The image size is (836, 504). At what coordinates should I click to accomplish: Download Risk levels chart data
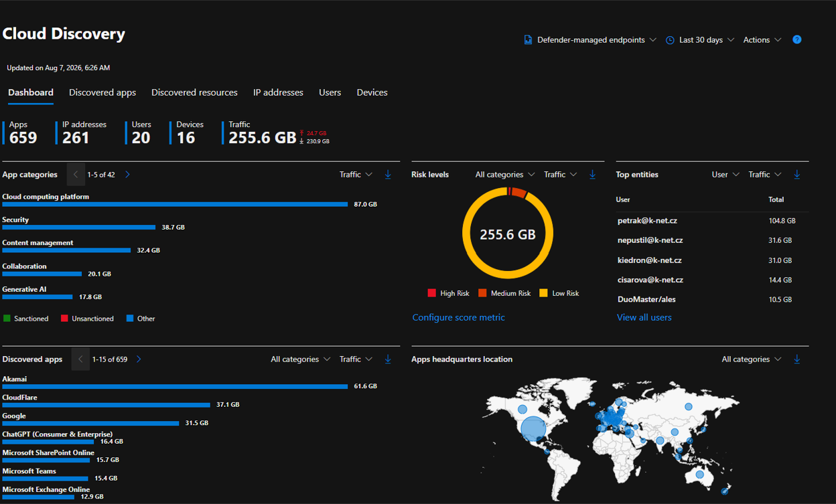click(592, 175)
